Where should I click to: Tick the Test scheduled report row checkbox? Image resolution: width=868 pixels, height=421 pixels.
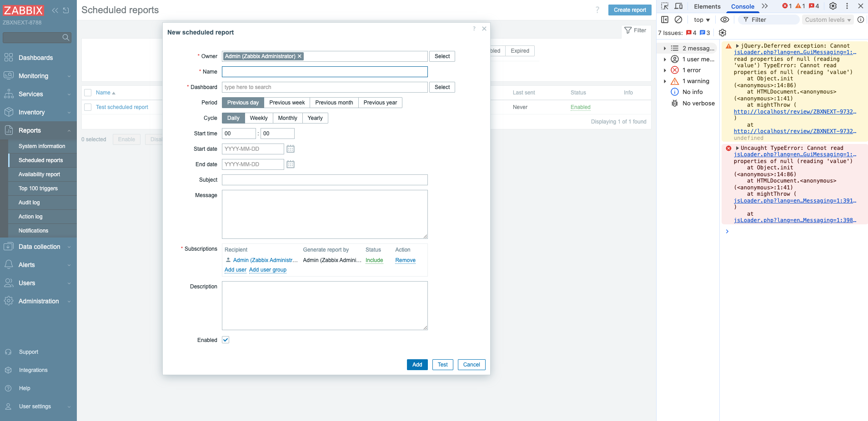pyautogui.click(x=88, y=107)
